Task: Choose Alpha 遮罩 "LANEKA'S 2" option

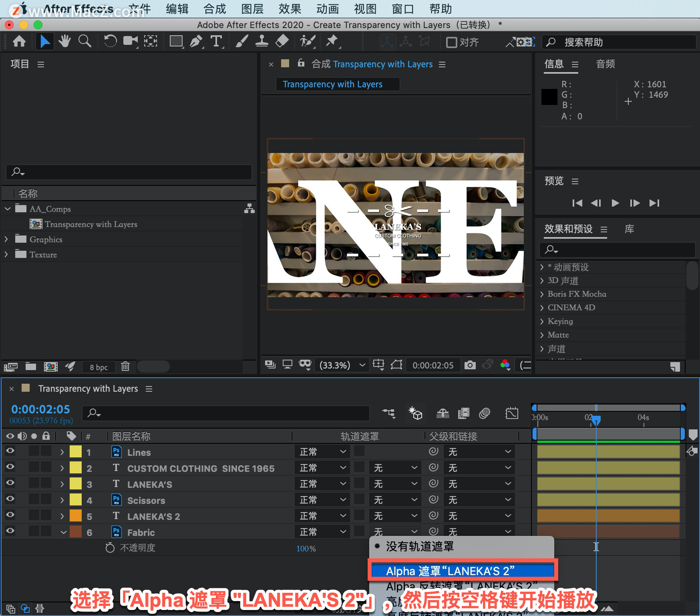Action: [x=463, y=570]
